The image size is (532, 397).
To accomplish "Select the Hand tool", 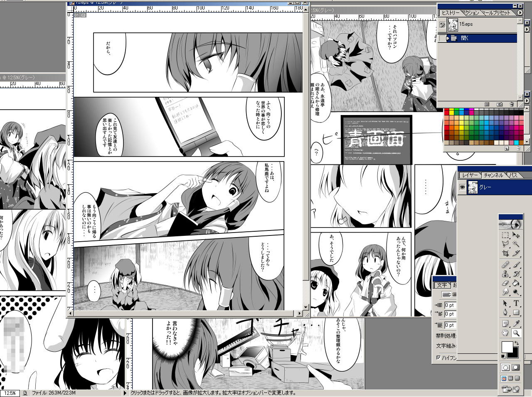I will [x=505, y=333].
